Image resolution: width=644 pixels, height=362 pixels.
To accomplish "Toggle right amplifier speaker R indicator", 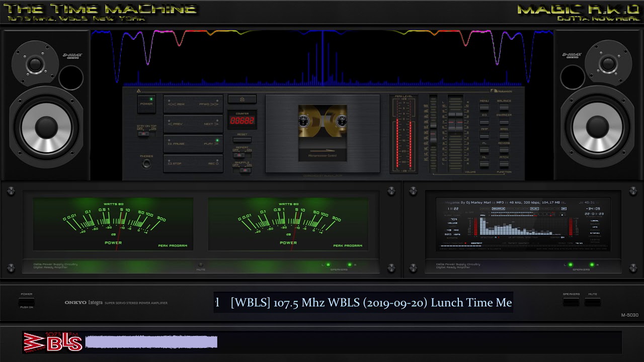I will point(592,265).
